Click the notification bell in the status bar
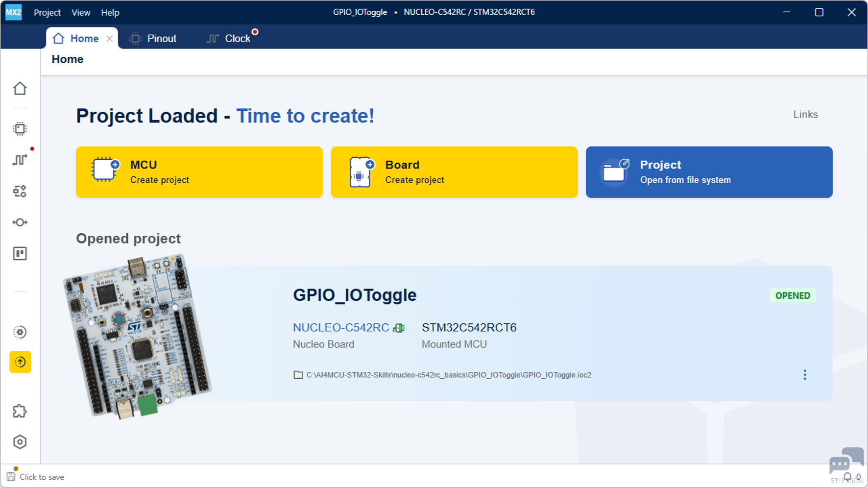Screen dimensions: 868x488 point(847,477)
